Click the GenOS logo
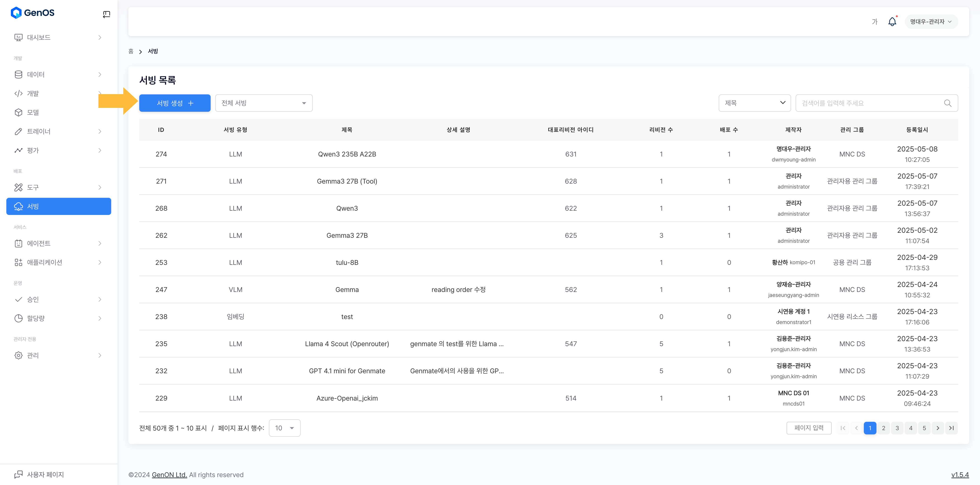This screenshot has width=980, height=485. click(x=33, y=13)
